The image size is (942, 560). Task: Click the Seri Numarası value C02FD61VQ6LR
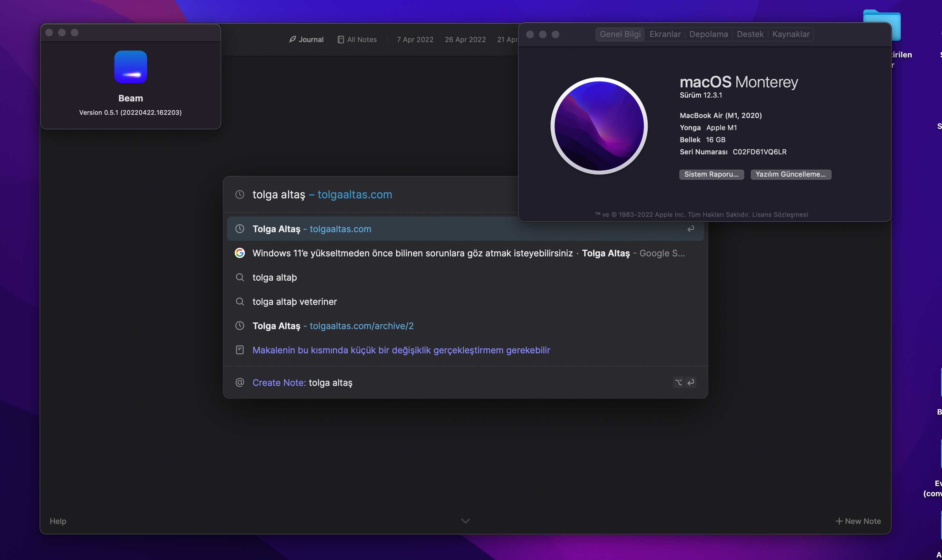click(759, 152)
